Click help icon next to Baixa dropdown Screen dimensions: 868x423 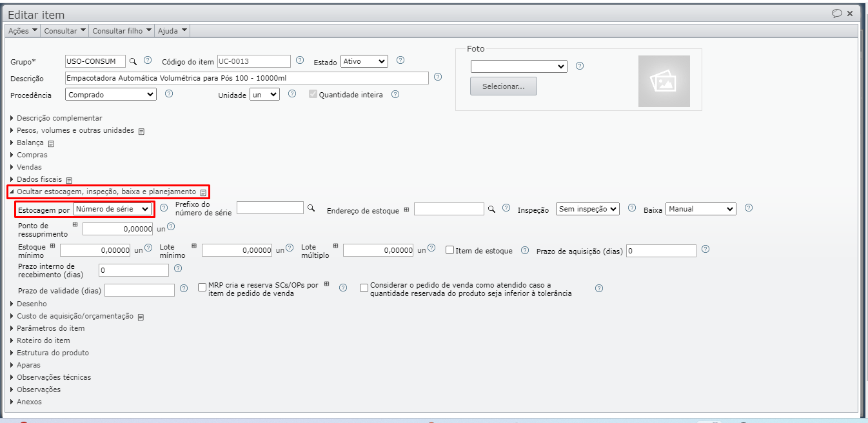pos(749,208)
